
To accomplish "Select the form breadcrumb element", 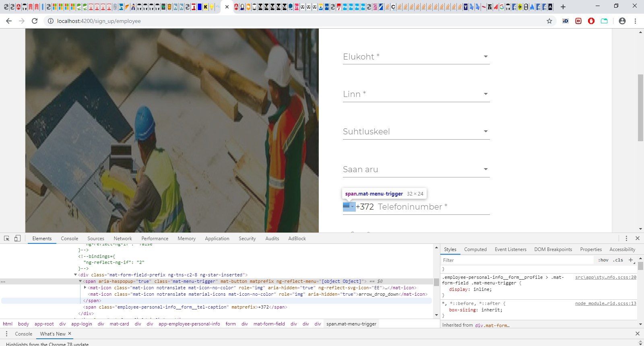I will click(x=231, y=324).
